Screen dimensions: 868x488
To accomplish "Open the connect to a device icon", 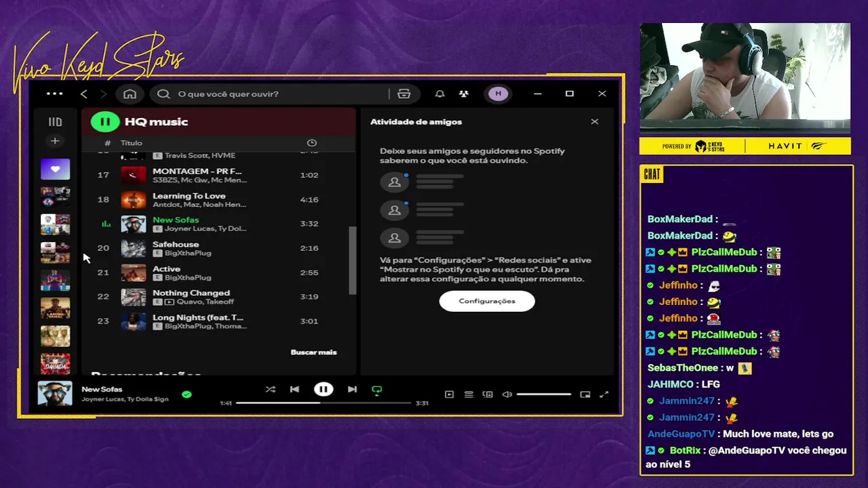I will tap(488, 394).
